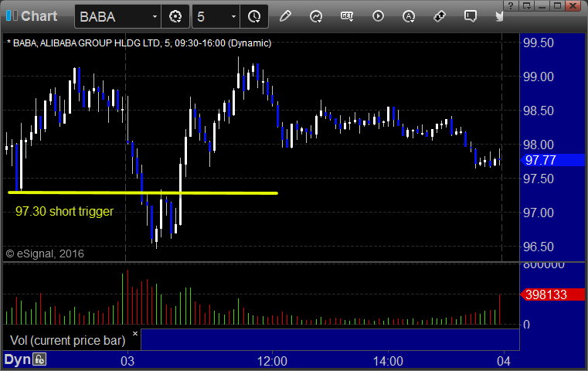Click the 99.00 price axis label
This screenshot has width=588, height=371.
[538, 77]
